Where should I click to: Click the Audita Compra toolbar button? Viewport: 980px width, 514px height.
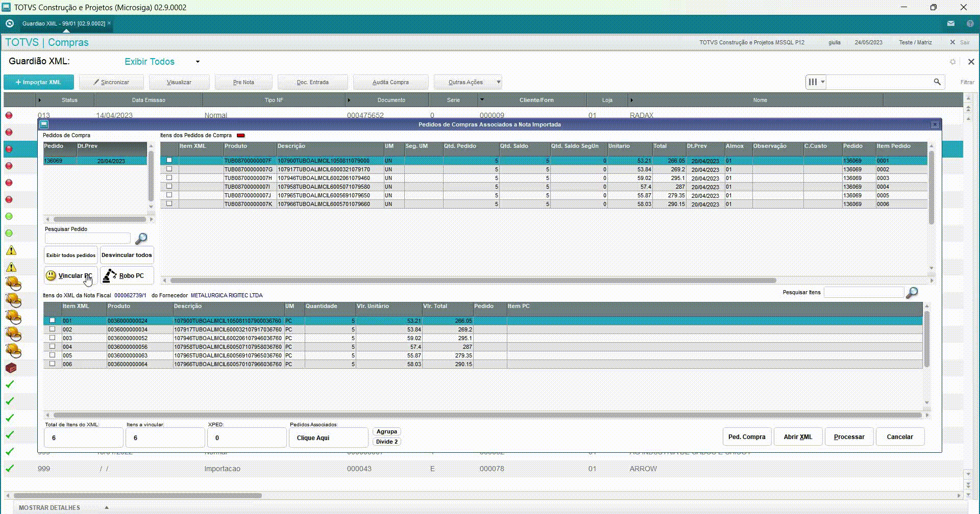(390, 82)
